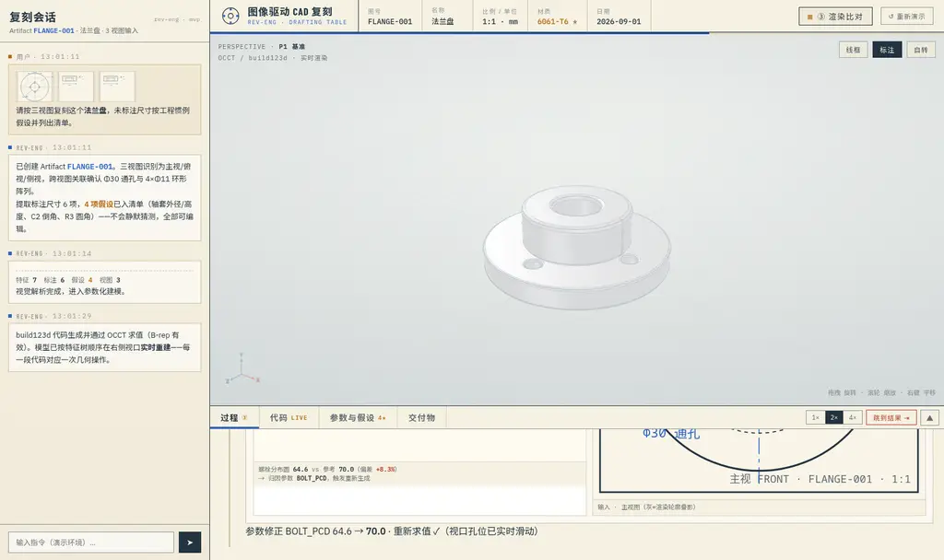Click the 归因参数 BOLT_PCD，触发重新生成 line
Viewport: 944px width, 560px height.
tap(313, 478)
